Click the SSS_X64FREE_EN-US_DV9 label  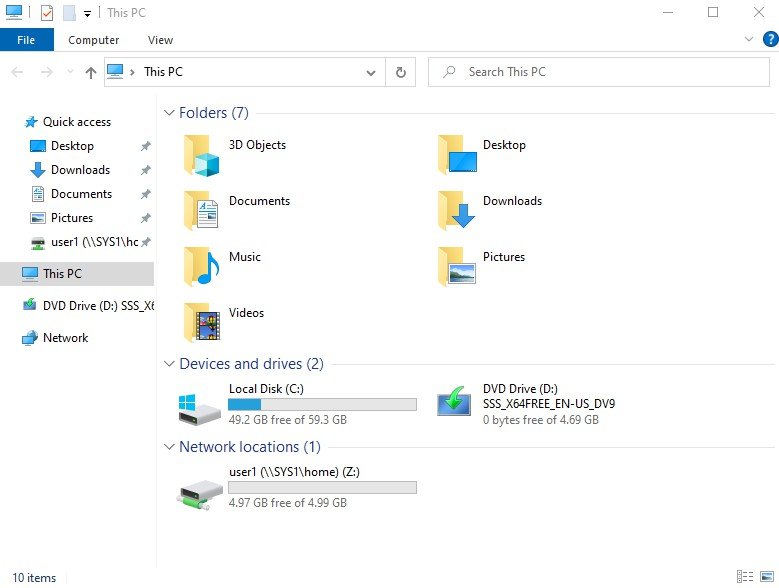[548, 404]
